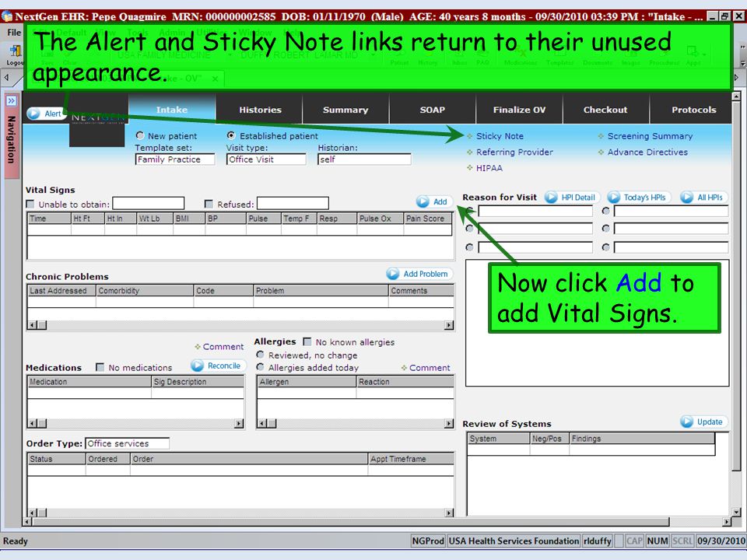Viewport: 747px width, 560px height.
Task: Expand the Navigation side panel
Action: (11, 100)
